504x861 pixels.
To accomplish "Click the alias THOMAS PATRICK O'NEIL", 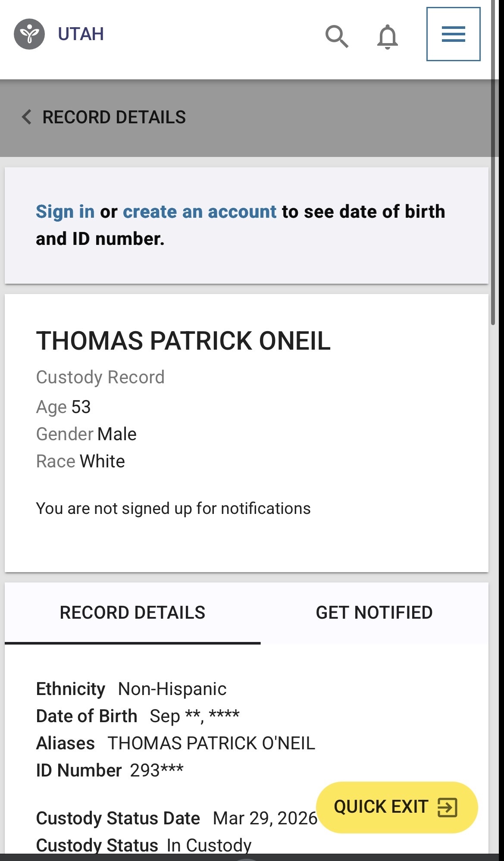I will tap(211, 743).
